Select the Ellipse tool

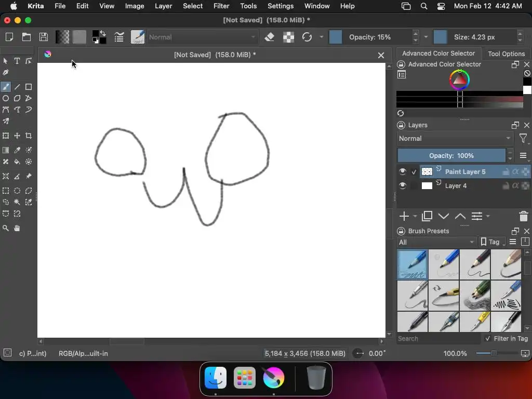[x=6, y=98]
